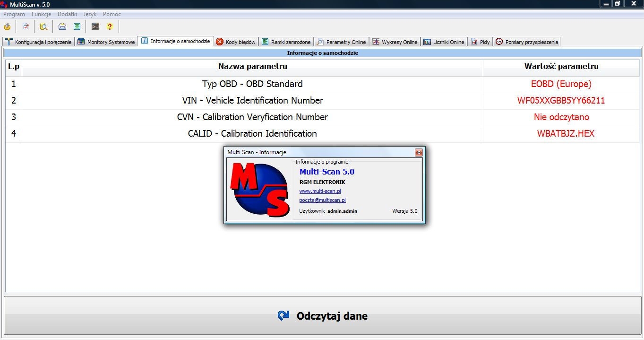Image resolution: width=644 pixels, height=340 pixels.
Task: Open the Dodatki menu
Action: tap(67, 14)
